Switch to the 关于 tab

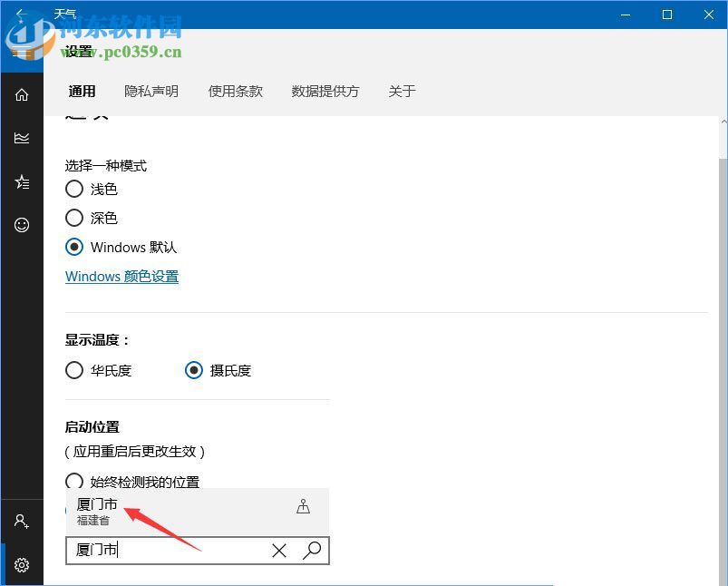tap(402, 91)
